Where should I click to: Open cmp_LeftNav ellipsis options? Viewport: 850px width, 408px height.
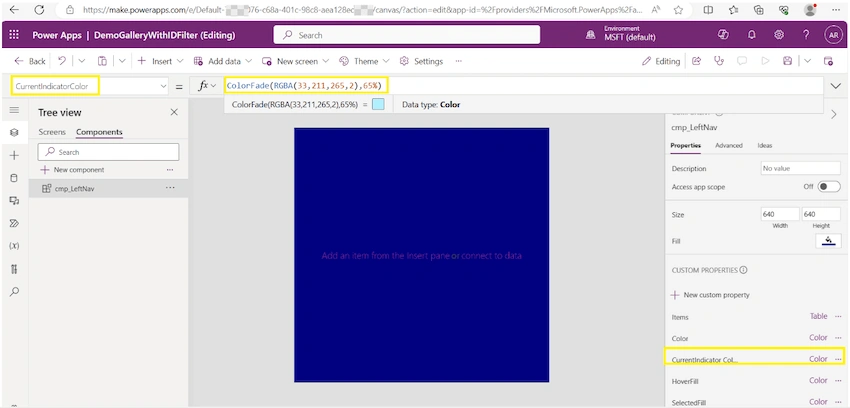pos(170,187)
